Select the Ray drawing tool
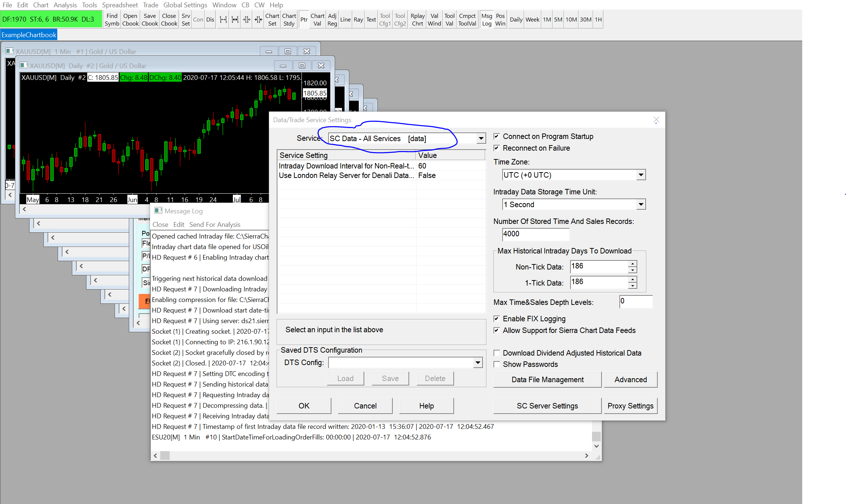846x504 pixels. (x=358, y=20)
